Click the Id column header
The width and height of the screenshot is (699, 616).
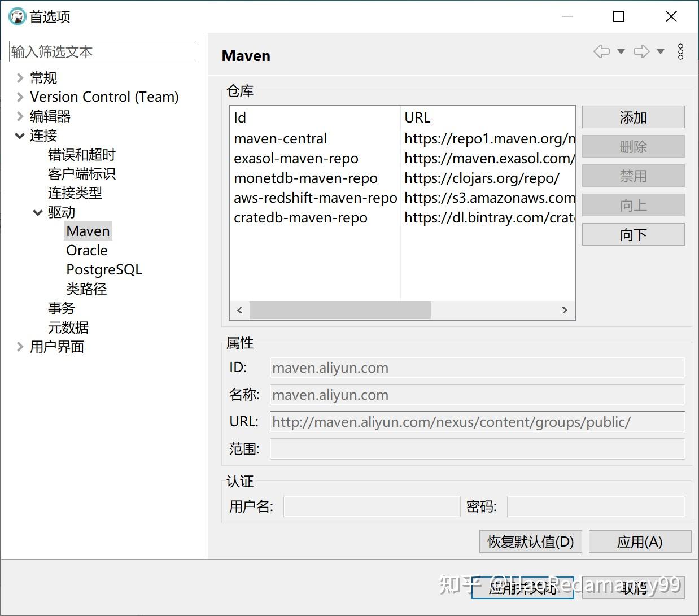tap(315, 117)
